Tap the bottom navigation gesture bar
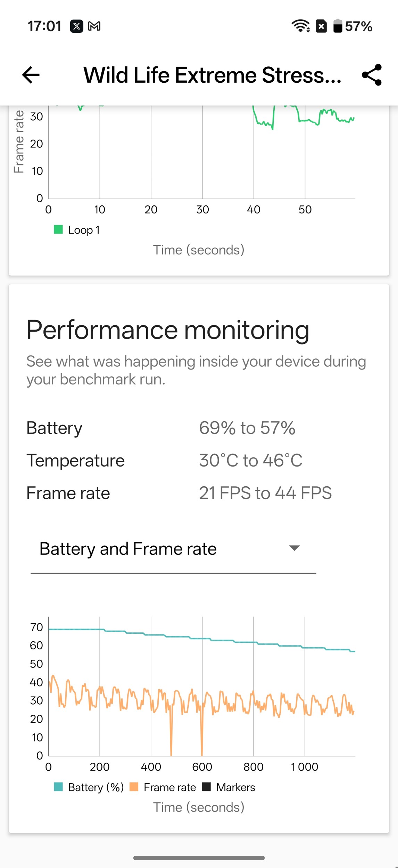 point(199,858)
